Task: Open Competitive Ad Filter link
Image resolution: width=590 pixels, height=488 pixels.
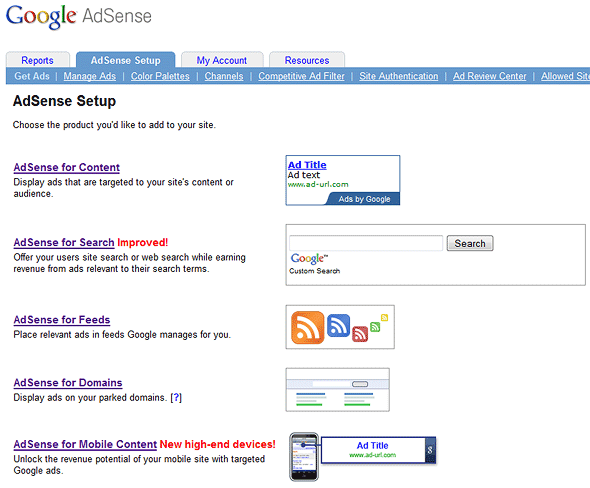Action: point(301,76)
